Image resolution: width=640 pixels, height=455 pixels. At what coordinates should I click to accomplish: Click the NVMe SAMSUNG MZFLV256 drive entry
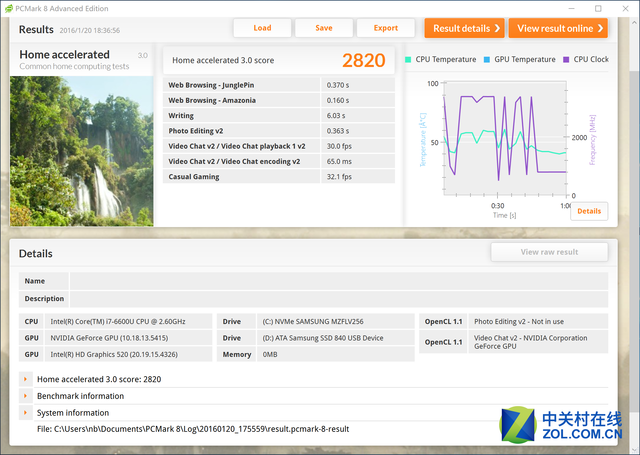(336, 322)
